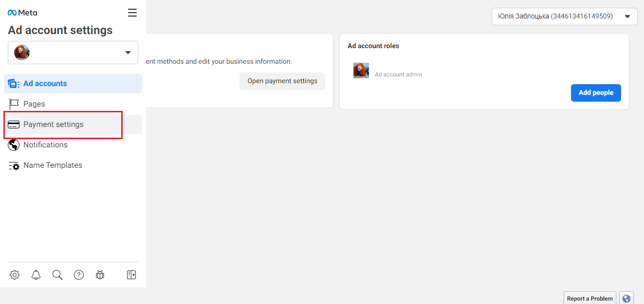This screenshot has height=304, width=644.
Task: Expand the account selector dropdown in sidebar
Action: 73,53
